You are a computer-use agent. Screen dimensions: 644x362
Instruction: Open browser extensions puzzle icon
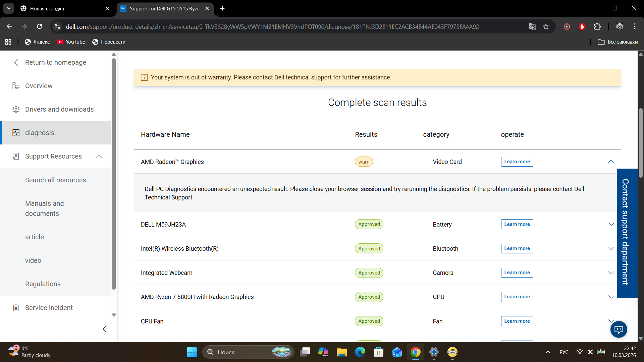tap(597, 26)
